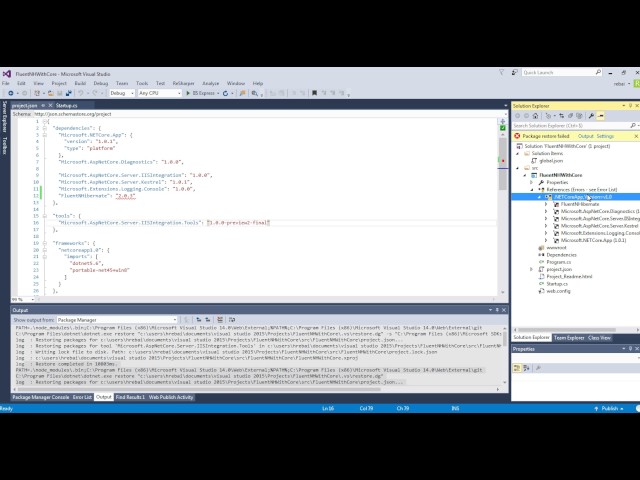This screenshot has width=640, height=480.
Task: Click Collapse All icon in Solution Explorer
Action: pyautogui.click(x=571, y=116)
